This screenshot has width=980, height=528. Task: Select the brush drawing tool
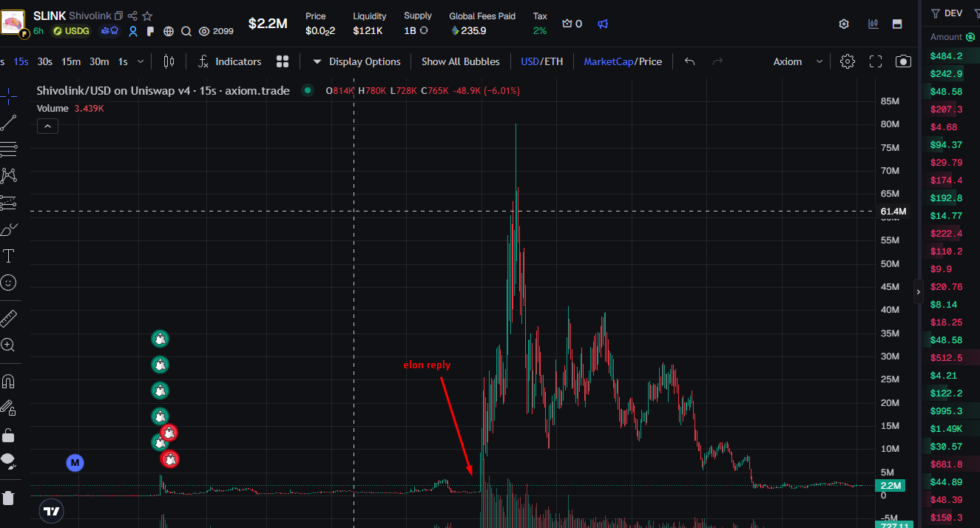pyautogui.click(x=8, y=229)
